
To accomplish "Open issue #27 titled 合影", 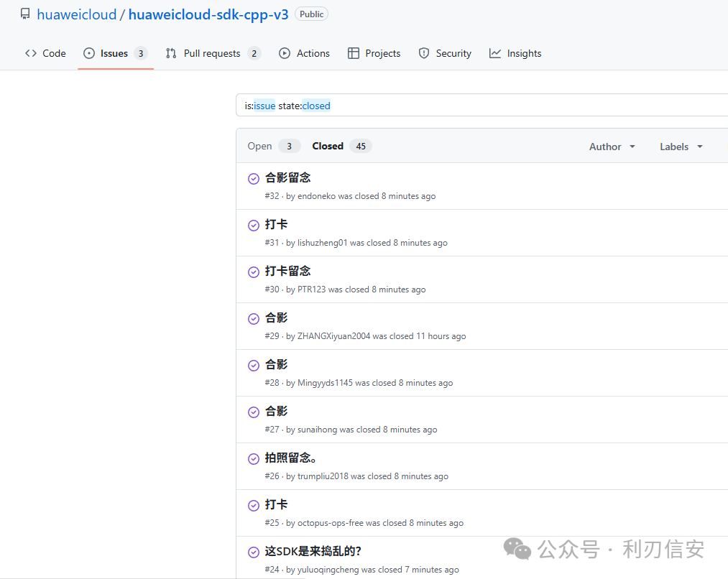I will 276,411.
